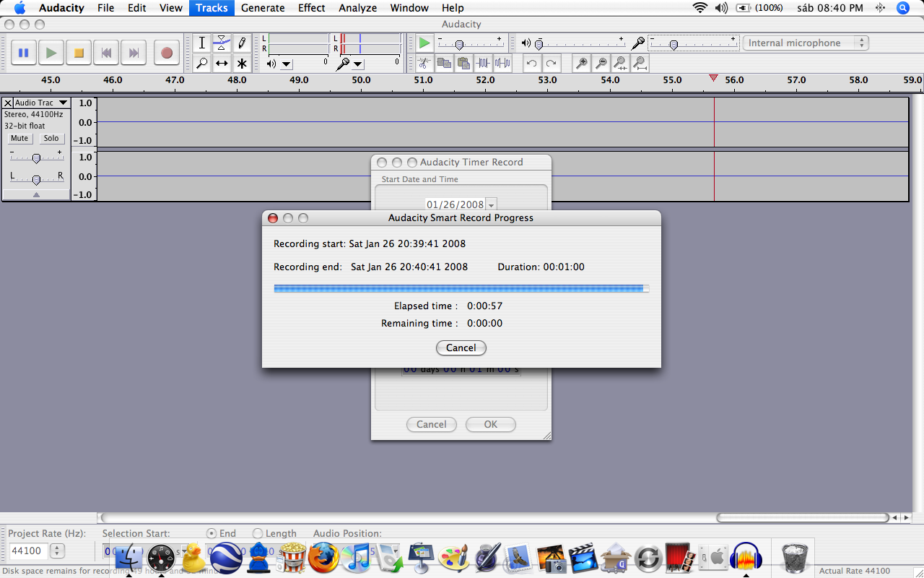Open the input meter microphone dropdown
Screen dimensions: 924x578
click(x=357, y=64)
